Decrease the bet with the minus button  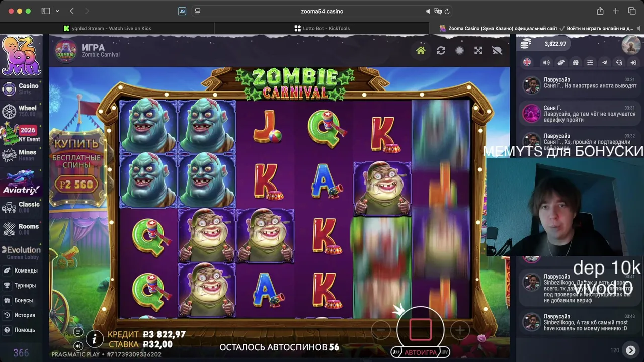click(381, 330)
